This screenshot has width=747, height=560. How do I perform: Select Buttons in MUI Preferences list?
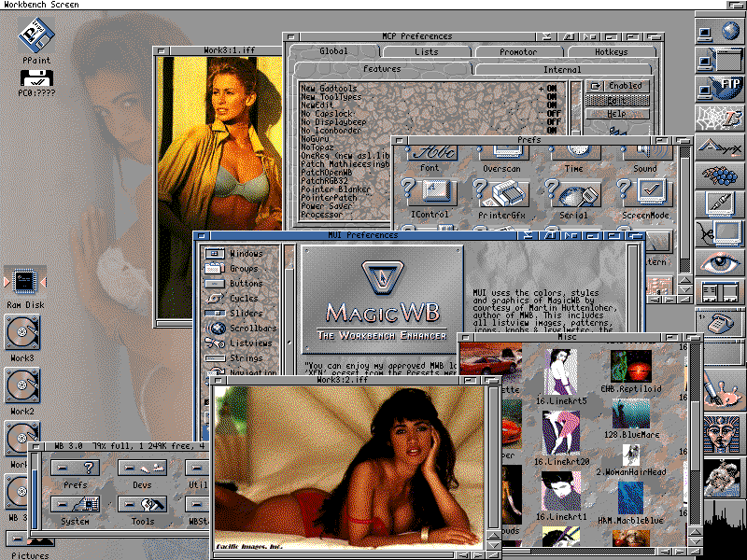pos(241,283)
